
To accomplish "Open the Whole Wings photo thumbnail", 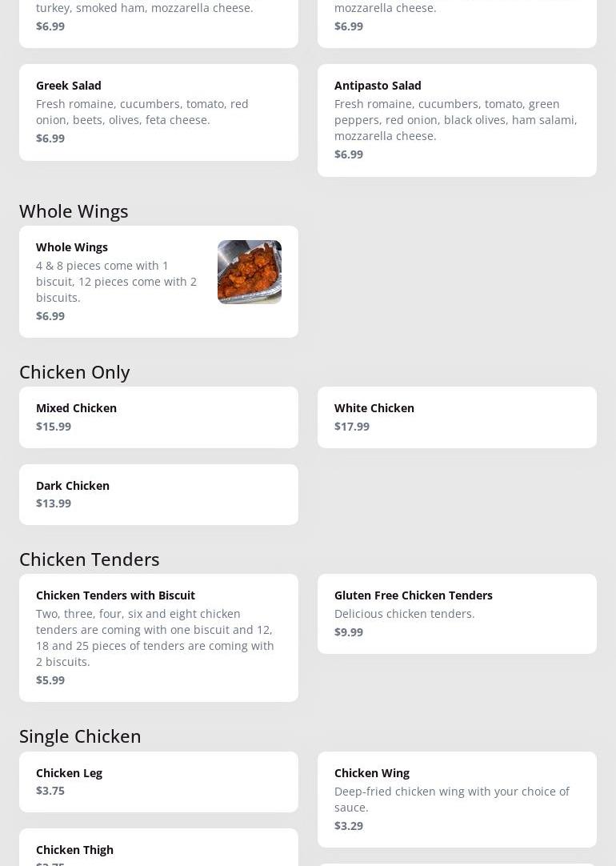I will [x=249, y=272].
